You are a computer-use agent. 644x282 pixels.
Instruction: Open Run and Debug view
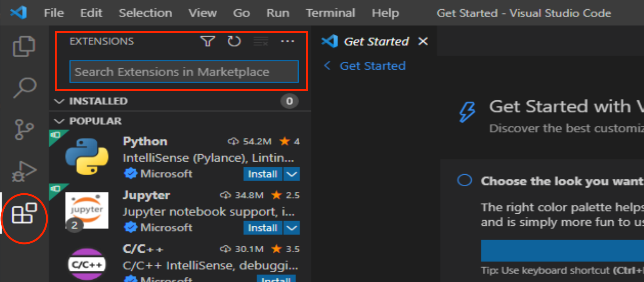pyautogui.click(x=24, y=171)
